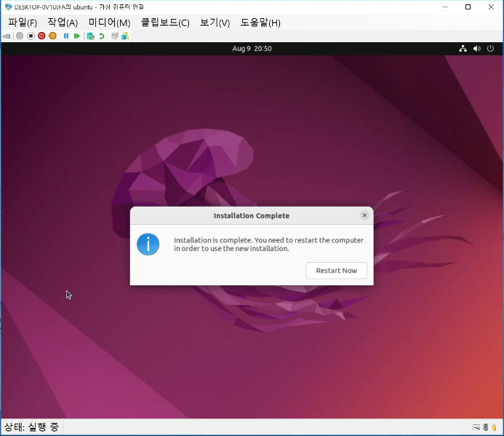Open the Ubuntu network status icon
Viewport: 504px width, 436px height.
(x=463, y=49)
